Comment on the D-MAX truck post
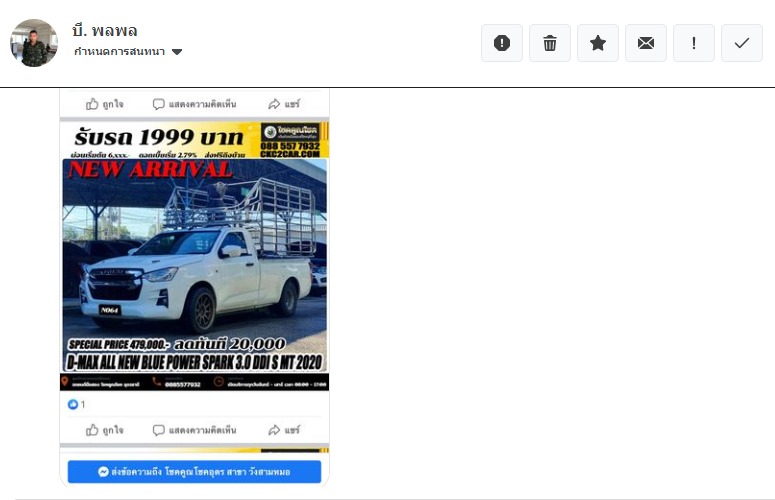Viewport: 775px width, 500px height. pos(194,430)
